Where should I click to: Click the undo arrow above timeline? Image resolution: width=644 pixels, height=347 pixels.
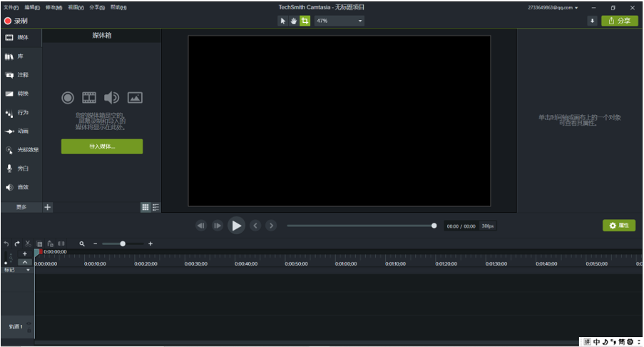coord(6,243)
